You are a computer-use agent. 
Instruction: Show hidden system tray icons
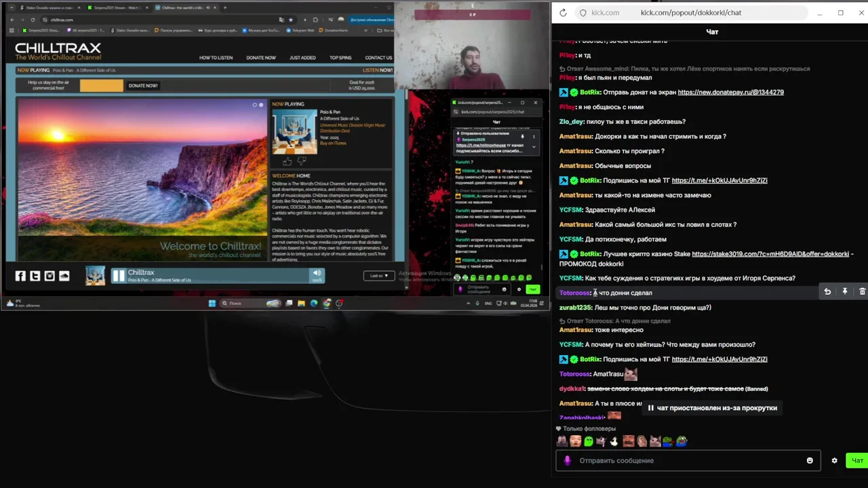(468, 303)
